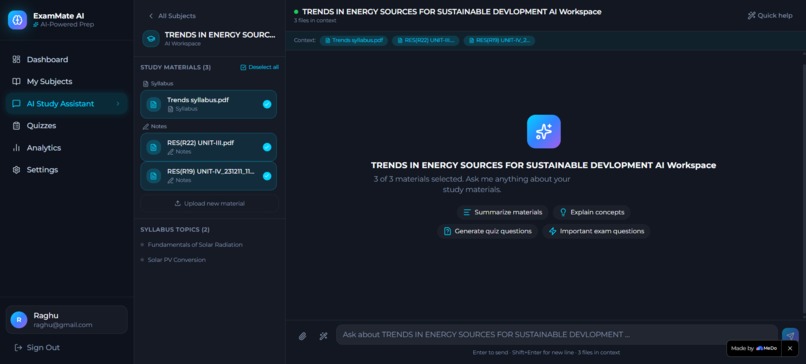
Task: Click the Trends syllabus.pdf context chip
Action: tap(354, 40)
